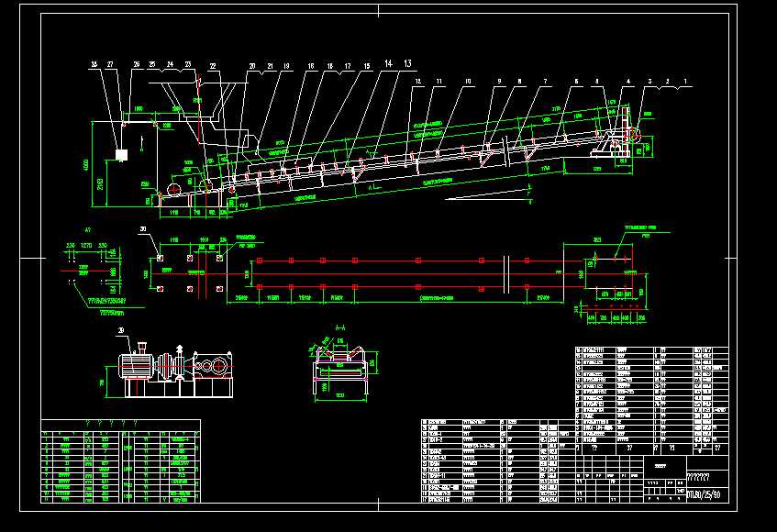777x532 pixels.
Task: Select part callout number 7
Action: [546, 82]
